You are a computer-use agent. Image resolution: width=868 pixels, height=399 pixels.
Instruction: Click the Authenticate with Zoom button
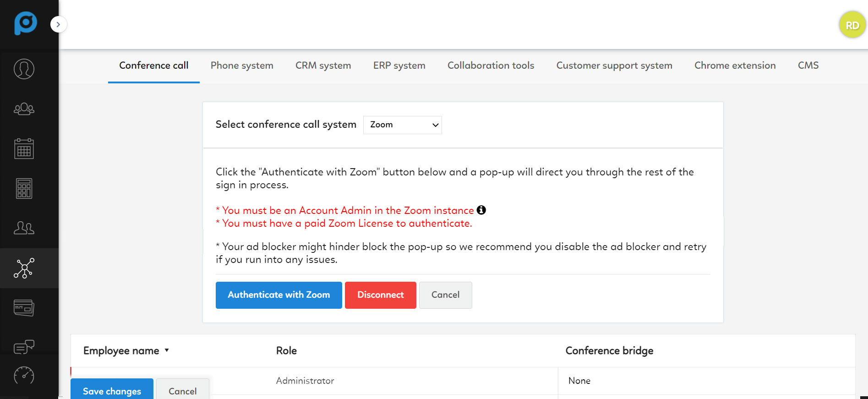(278, 295)
